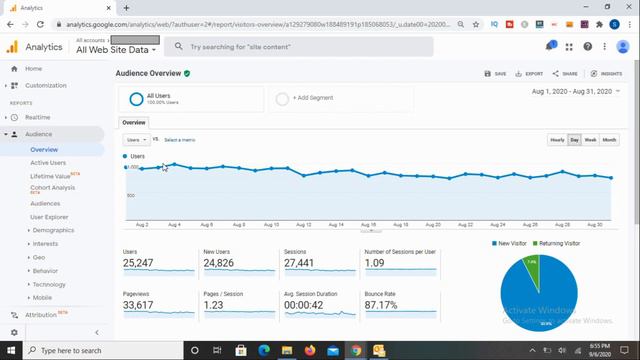Viewport: 640px width, 360px height.
Task: Click the SAVE button
Action: click(495, 74)
